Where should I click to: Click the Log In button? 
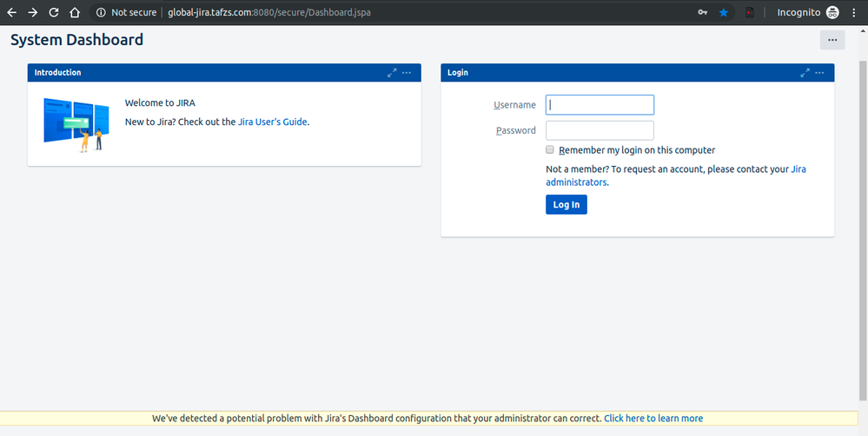[567, 205]
